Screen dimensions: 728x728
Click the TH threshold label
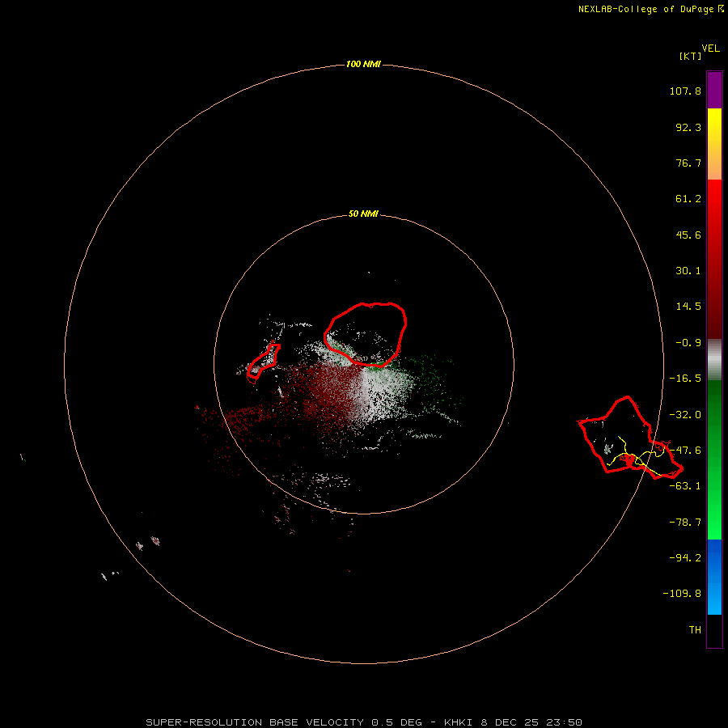(695, 630)
